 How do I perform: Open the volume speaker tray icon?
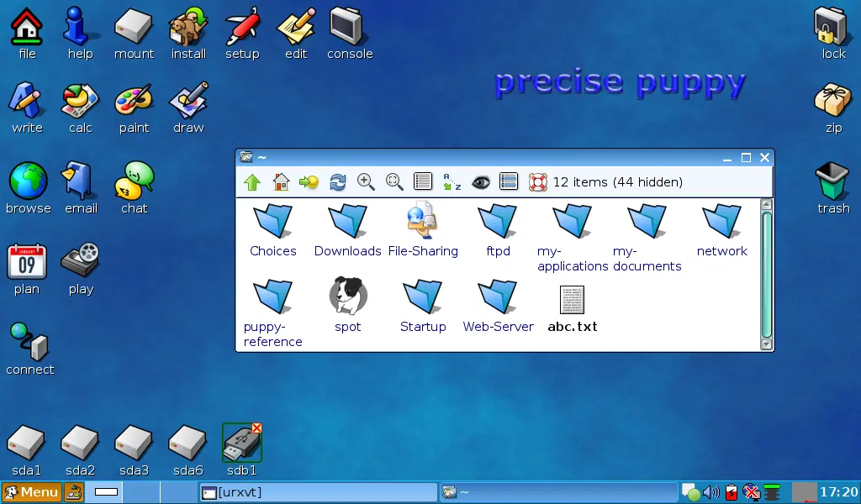711,492
